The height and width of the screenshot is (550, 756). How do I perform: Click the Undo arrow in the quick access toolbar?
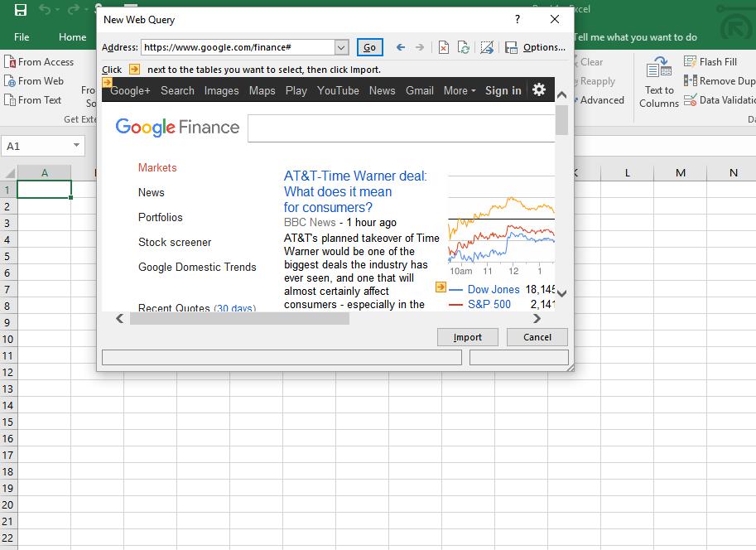tap(45, 10)
